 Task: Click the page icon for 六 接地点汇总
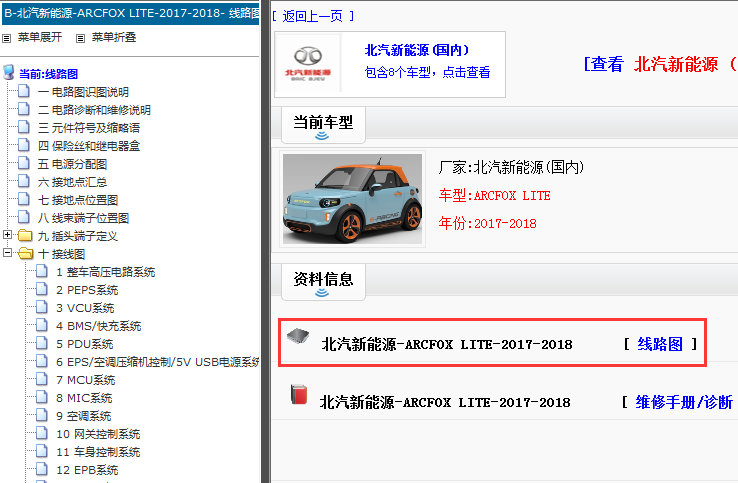[x=24, y=181]
